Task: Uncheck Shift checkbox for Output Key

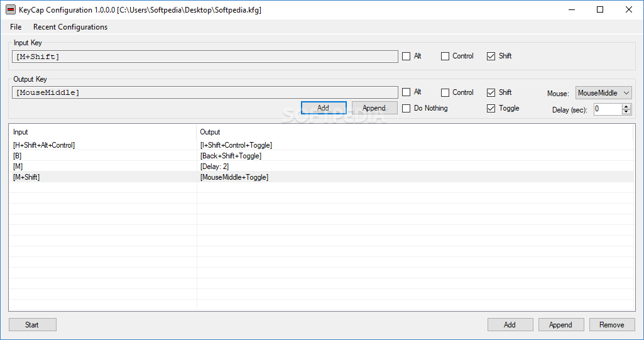Action: (x=491, y=92)
